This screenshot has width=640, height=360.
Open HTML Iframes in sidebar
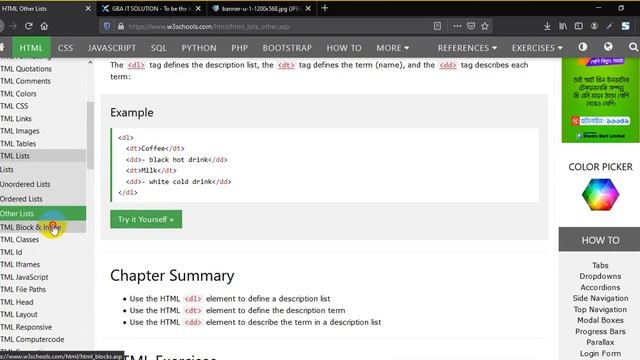click(43, 264)
